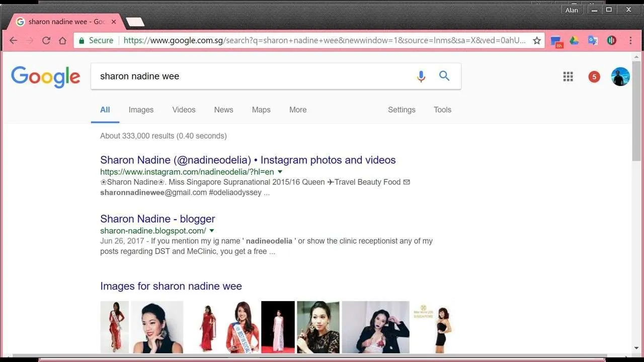
Task: Open the Sharon Nadine - blogger link
Action: pos(157,219)
